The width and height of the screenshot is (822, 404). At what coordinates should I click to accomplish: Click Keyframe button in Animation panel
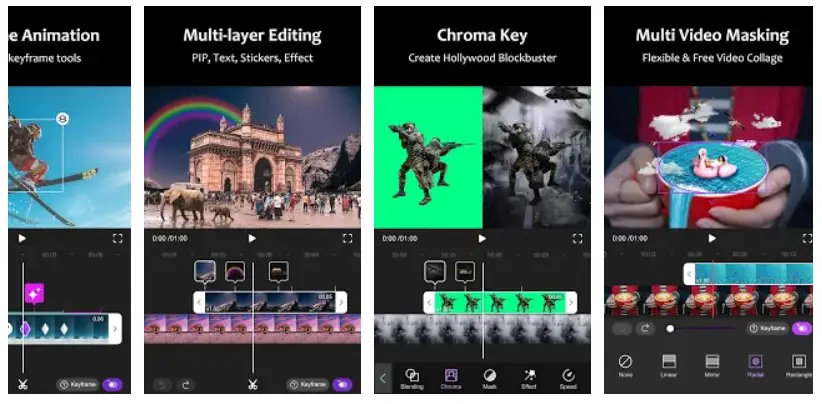[78, 385]
